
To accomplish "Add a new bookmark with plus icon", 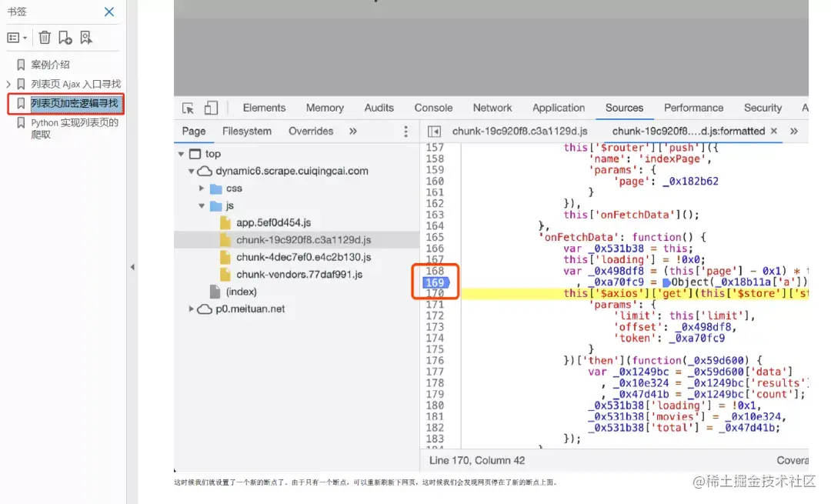I will point(65,37).
